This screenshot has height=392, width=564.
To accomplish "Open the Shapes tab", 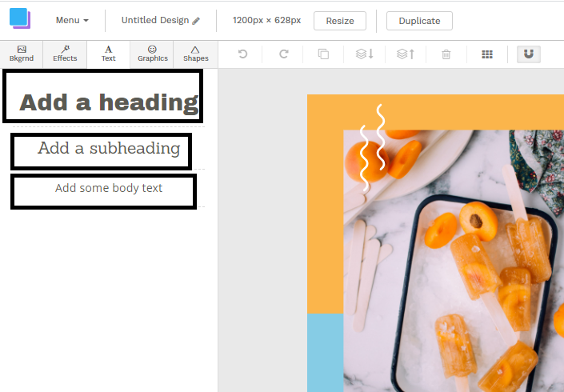I will (196, 54).
